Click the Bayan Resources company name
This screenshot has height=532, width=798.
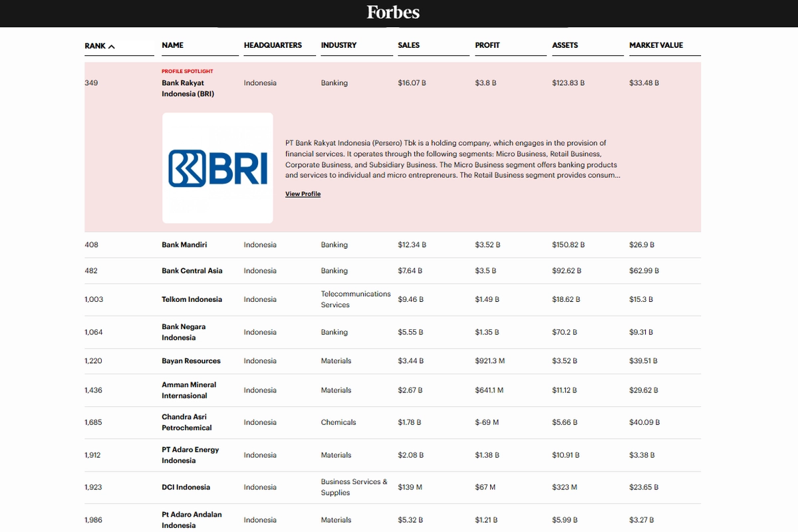191,361
